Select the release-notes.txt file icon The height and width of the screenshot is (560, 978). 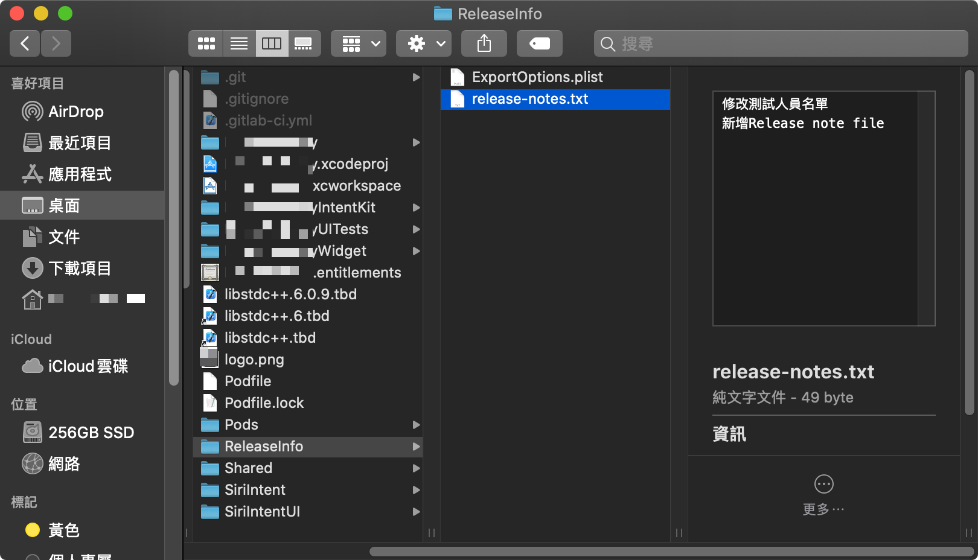(x=458, y=99)
